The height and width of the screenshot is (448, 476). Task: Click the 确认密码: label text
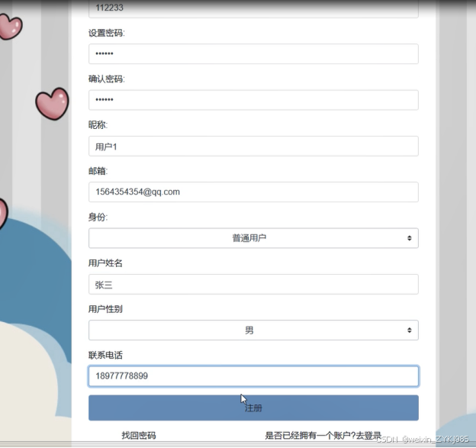pyautogui.click(x=107, y=79)
